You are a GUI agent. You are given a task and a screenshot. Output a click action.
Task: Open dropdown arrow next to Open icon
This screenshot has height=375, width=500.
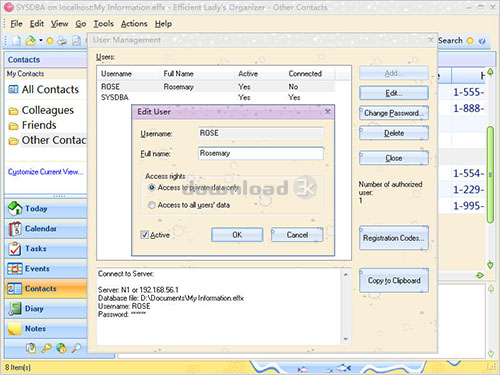click(41, 41)
